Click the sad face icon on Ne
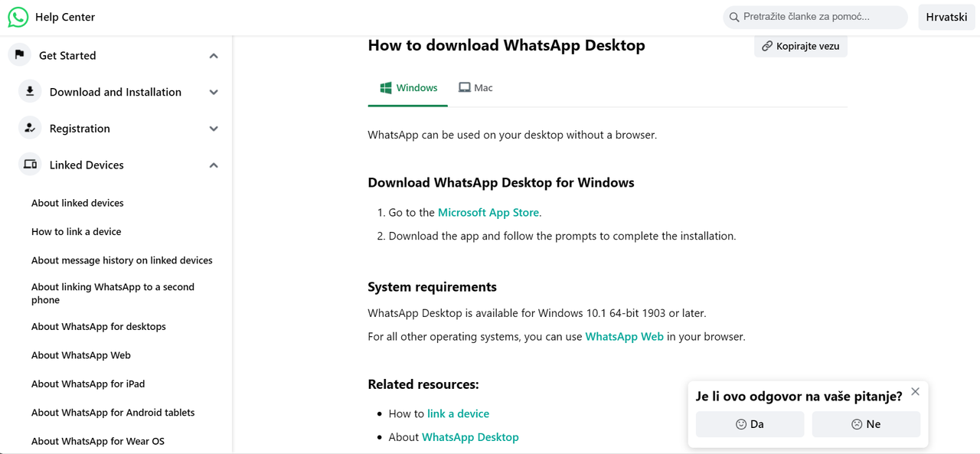 [x=857, y=424]
